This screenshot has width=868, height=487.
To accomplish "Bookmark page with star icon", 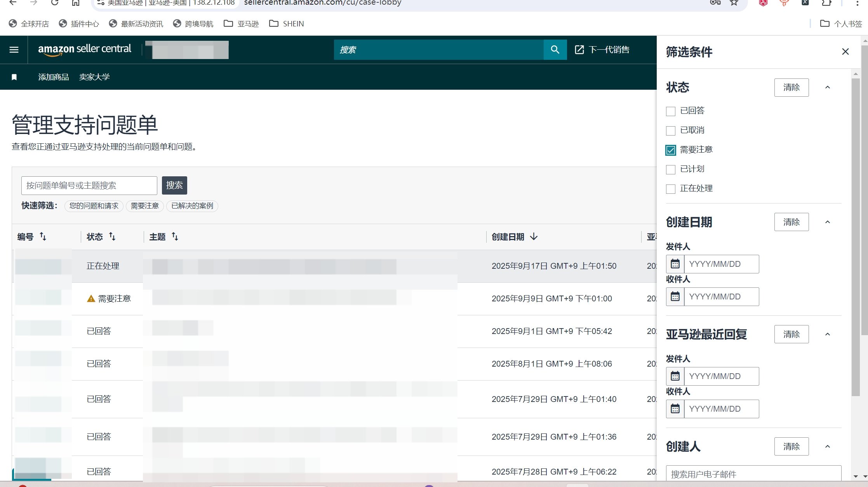I will (x=734, y=3).
